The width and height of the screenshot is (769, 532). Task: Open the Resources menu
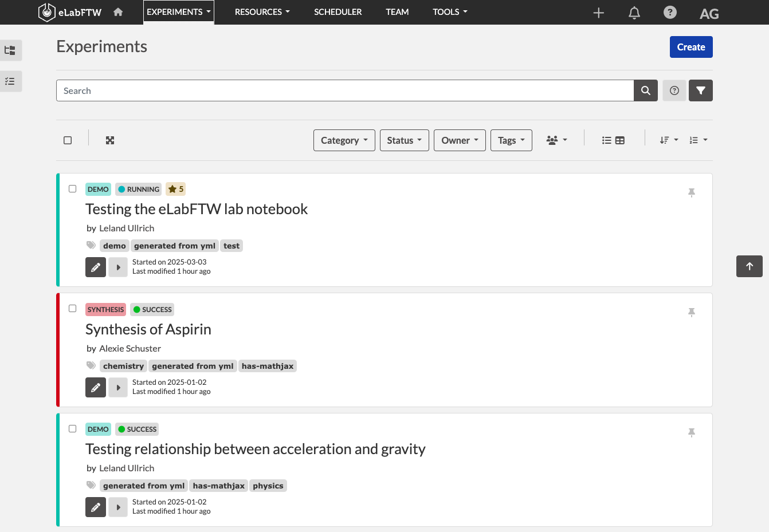[x=262, y=12]
